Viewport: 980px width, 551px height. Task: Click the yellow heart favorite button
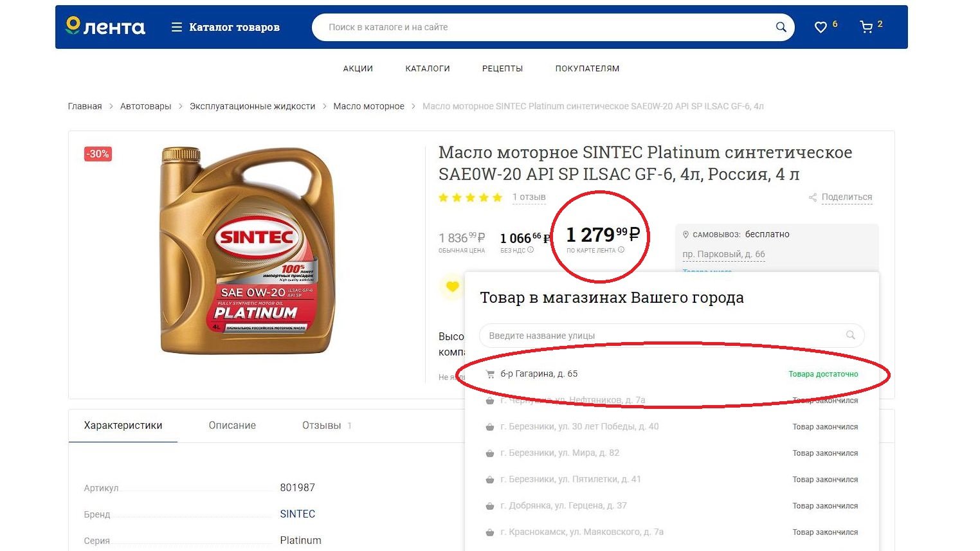452,286
